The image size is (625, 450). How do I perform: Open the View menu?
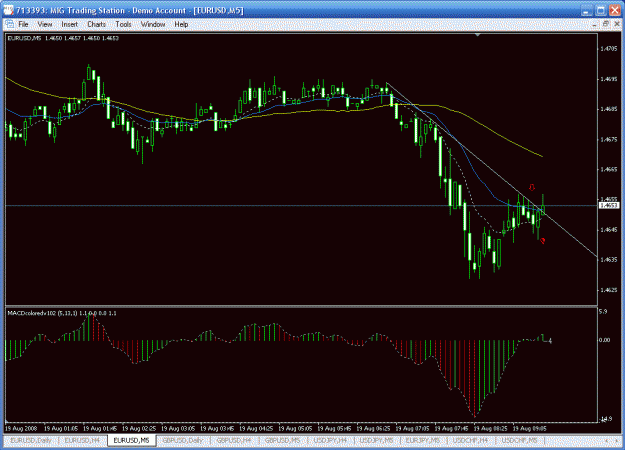pos(45,24)
